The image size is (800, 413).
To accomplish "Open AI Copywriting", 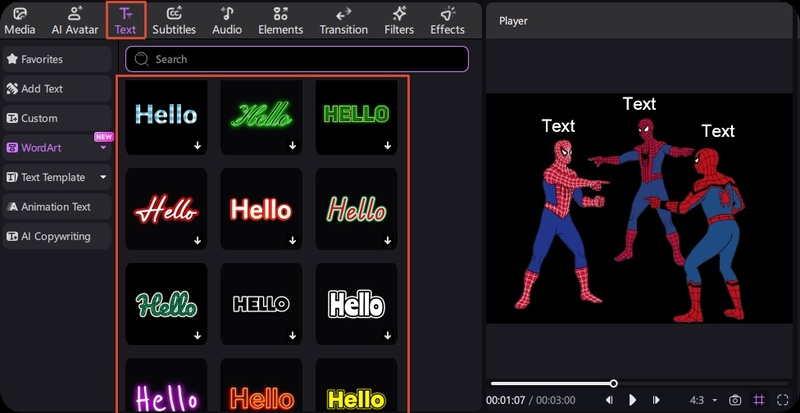I will click(57, 236).
